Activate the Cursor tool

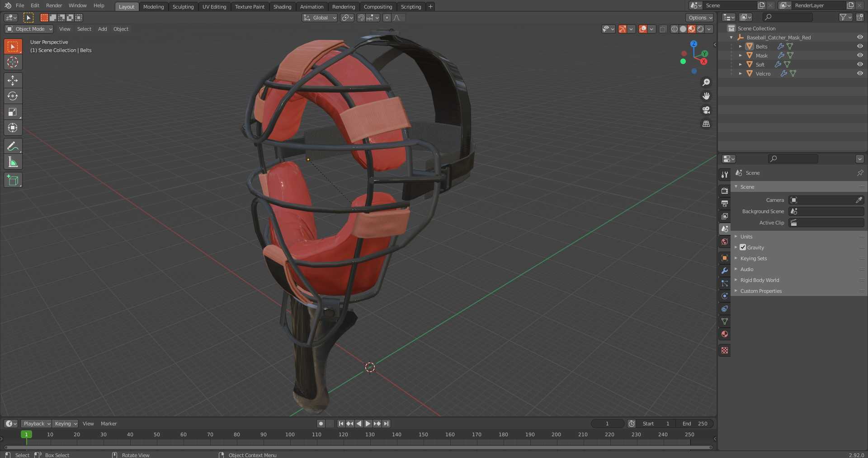click(13, 62)
